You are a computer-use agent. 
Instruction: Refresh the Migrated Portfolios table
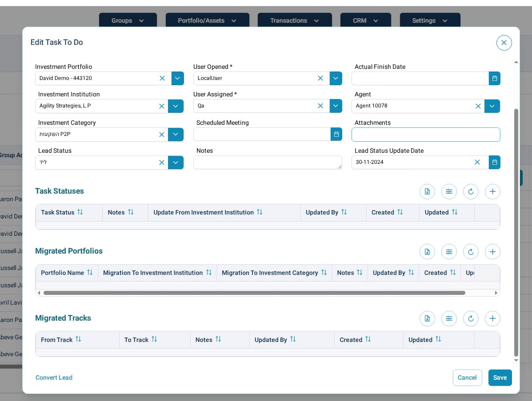[471, 252]
